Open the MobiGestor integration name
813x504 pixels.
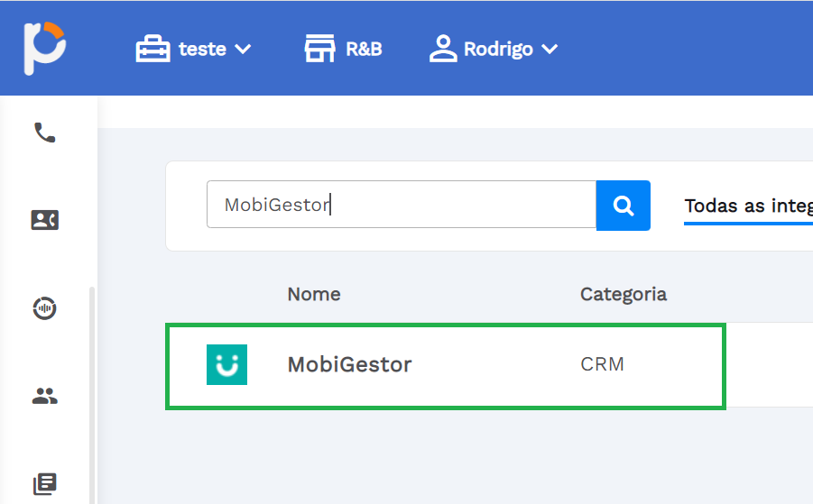(349, 364)
